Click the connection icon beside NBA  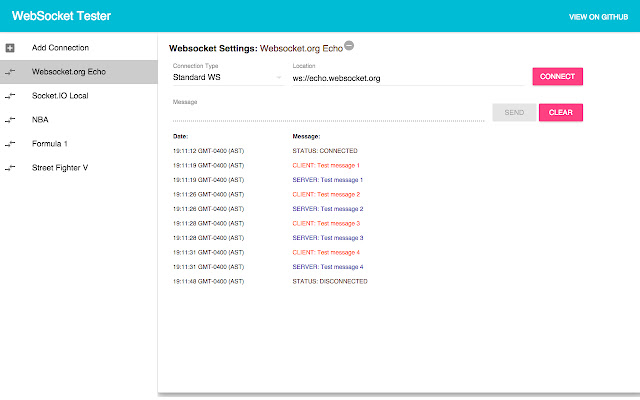[x=10, y=120]
